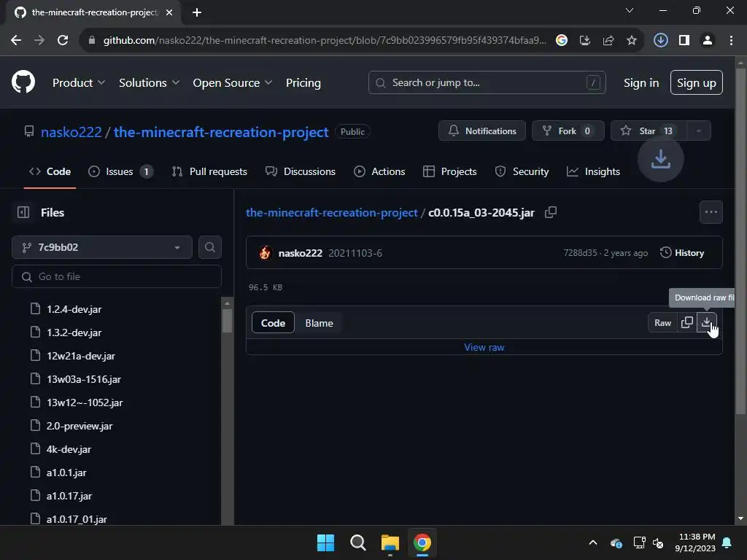The image size is (747, 560).
Task: Click the Chrome taskbar icon
Action: click(422, 542)
